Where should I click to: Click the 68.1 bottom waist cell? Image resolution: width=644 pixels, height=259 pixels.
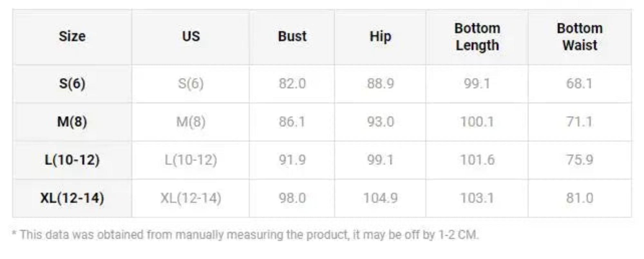point(580,84)
